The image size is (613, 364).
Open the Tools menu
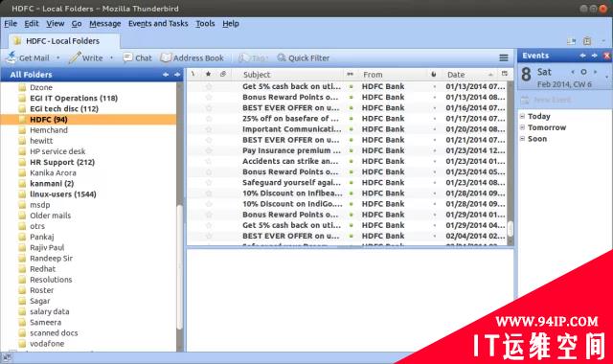tap(205, 23)
